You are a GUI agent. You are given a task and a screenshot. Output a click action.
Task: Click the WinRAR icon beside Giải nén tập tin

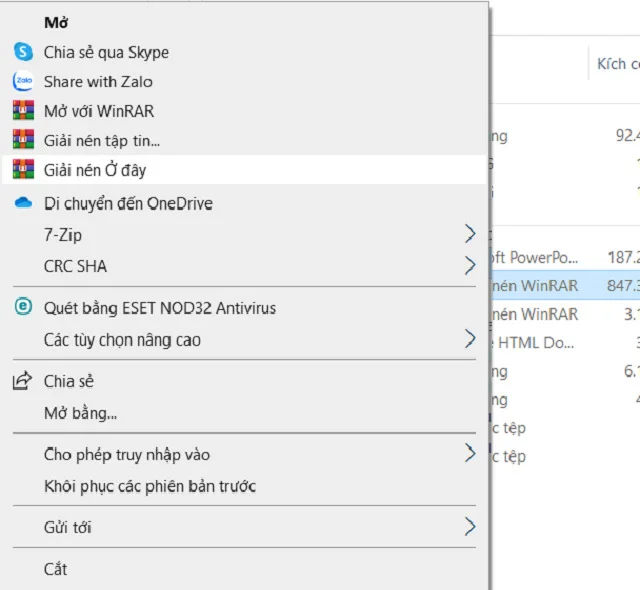coord(23,140)
